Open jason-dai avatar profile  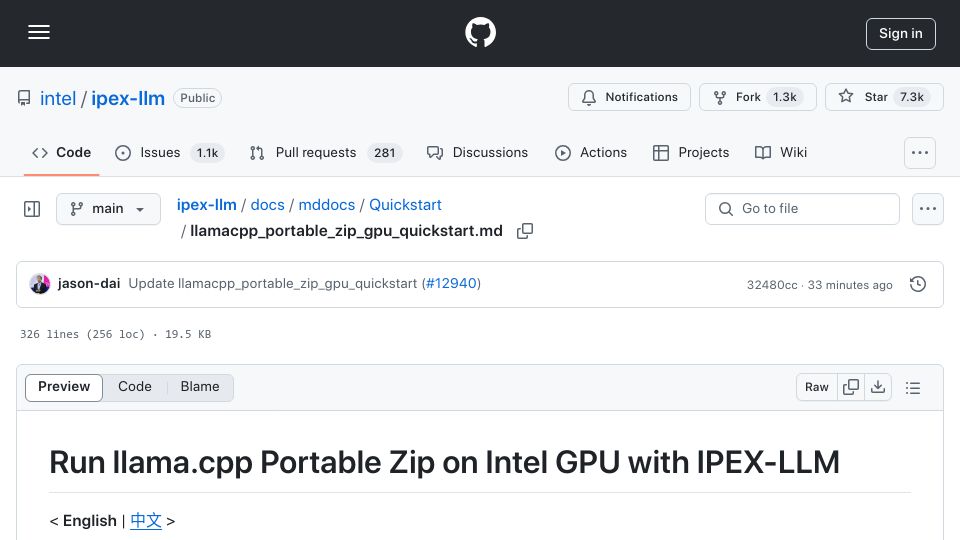pos(40,284)
